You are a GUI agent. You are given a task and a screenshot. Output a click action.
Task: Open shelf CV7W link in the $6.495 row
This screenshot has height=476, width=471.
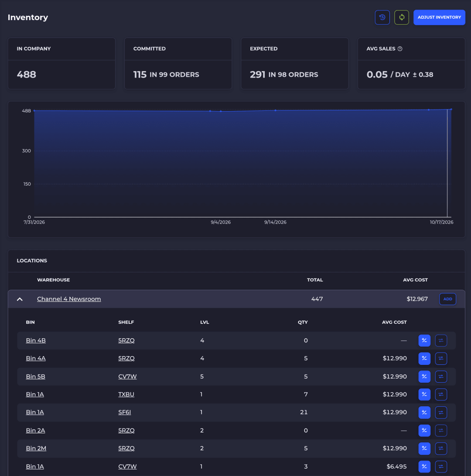pyautogui.click(x=127, y=466)
